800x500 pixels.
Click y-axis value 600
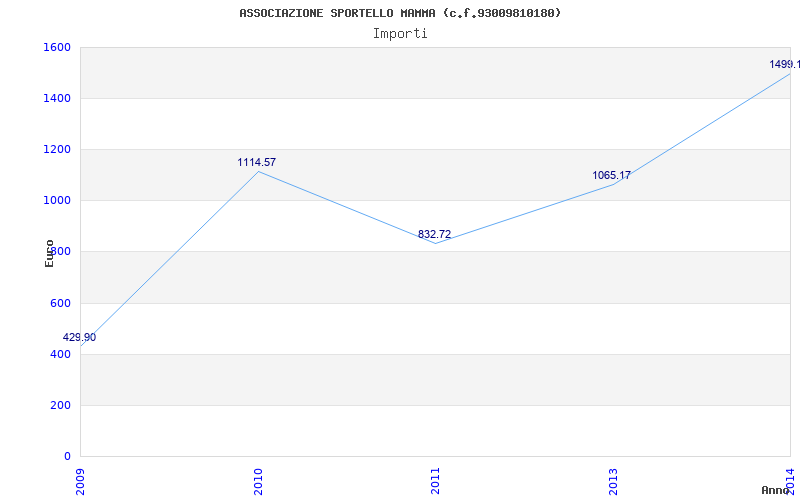(x=60, y=304)
